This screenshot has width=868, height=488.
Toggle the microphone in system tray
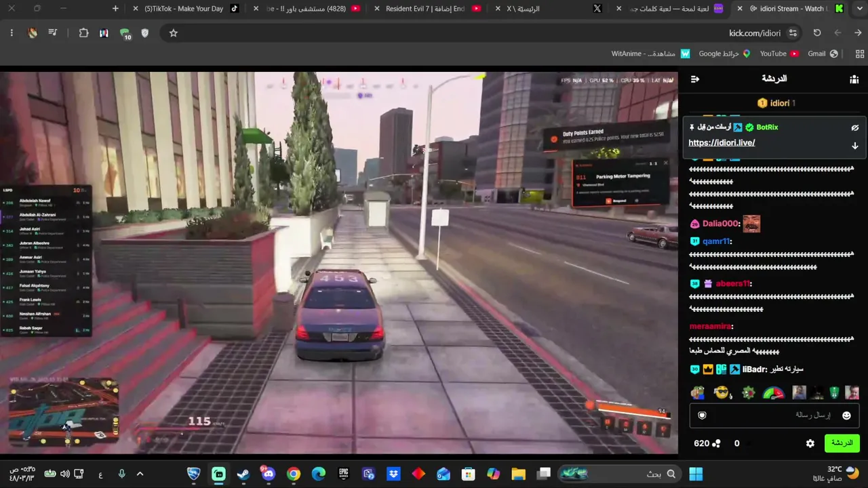point(121,474)
